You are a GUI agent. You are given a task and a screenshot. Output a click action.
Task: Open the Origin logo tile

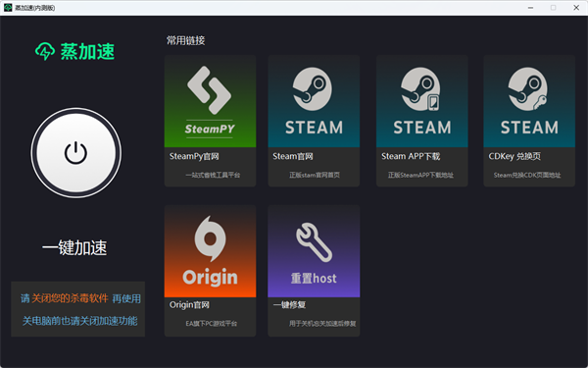[210, 251]
